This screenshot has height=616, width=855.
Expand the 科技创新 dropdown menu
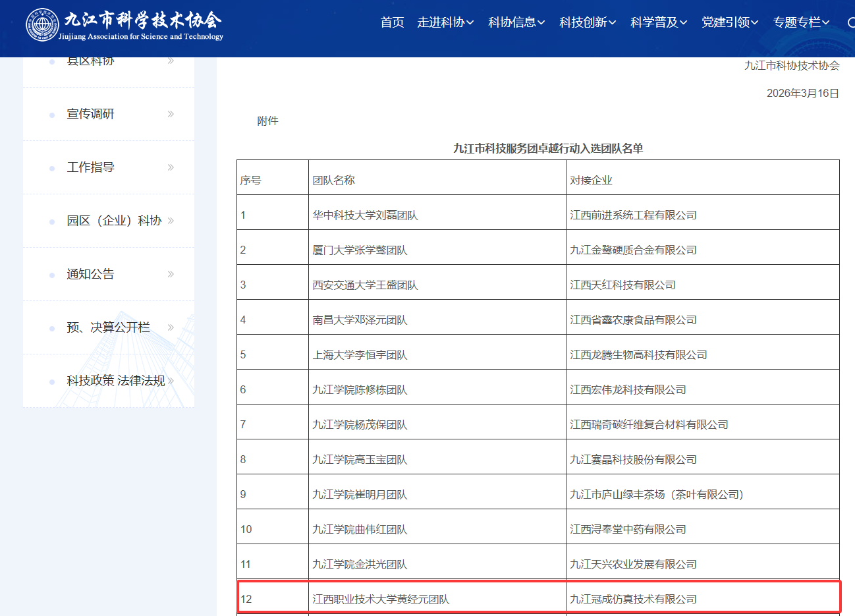[x=588, y=22]
